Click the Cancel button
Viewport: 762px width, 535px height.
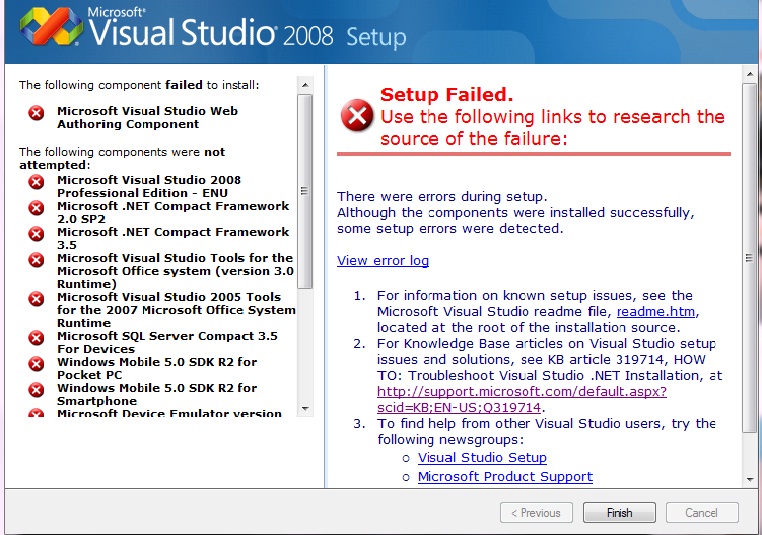pos(702,513)
